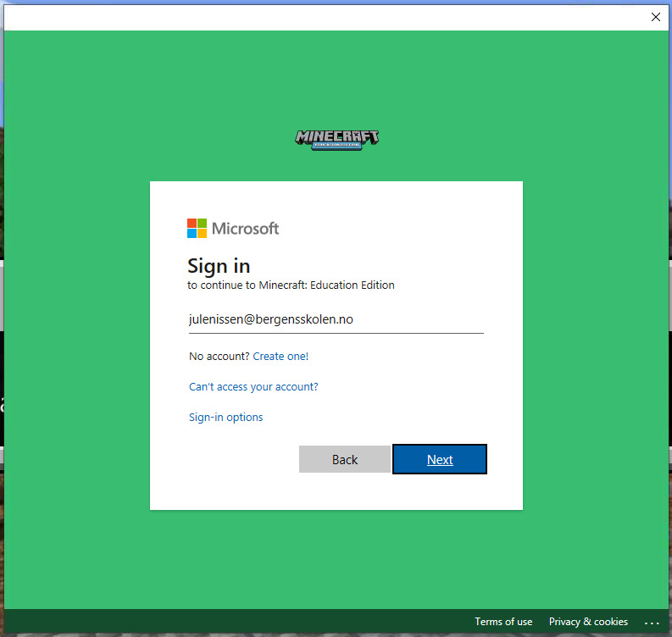This screenshot has width=672, height=637.
Task: Open Sign-in options
Action: pyautogui.click(x=226, y=418)
